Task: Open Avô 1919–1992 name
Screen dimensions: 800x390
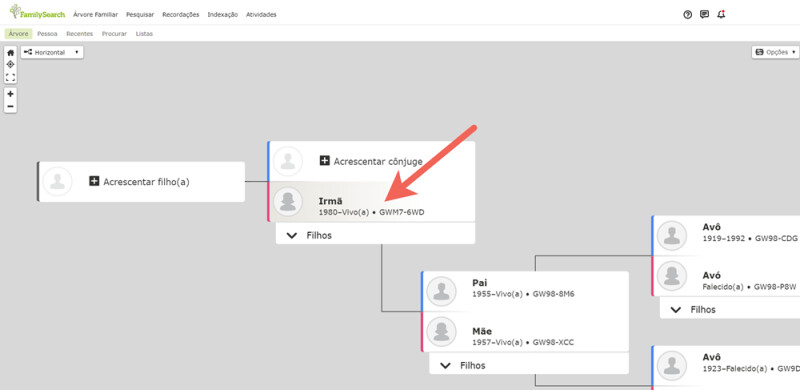Action: [x=712, y=227]
